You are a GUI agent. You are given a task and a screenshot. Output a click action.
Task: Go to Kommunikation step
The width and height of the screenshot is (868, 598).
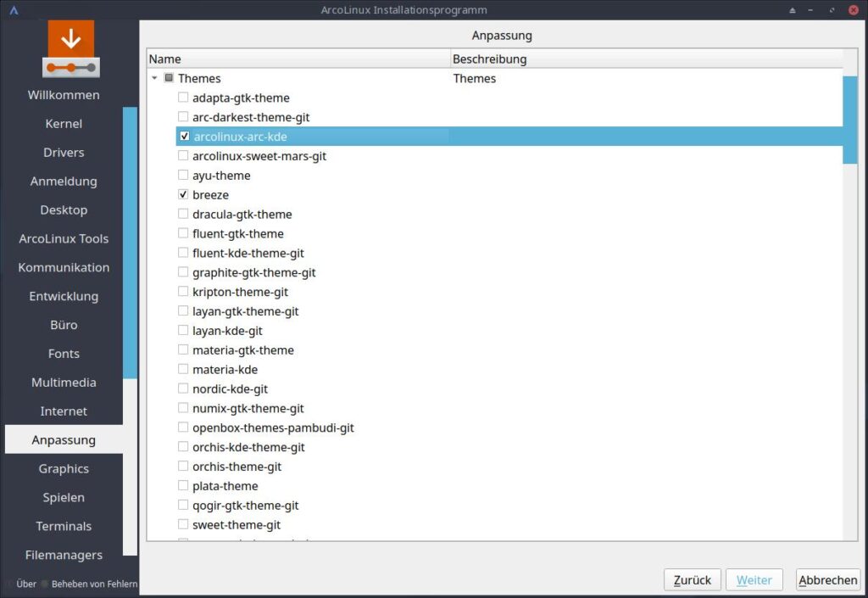[64, 267]
